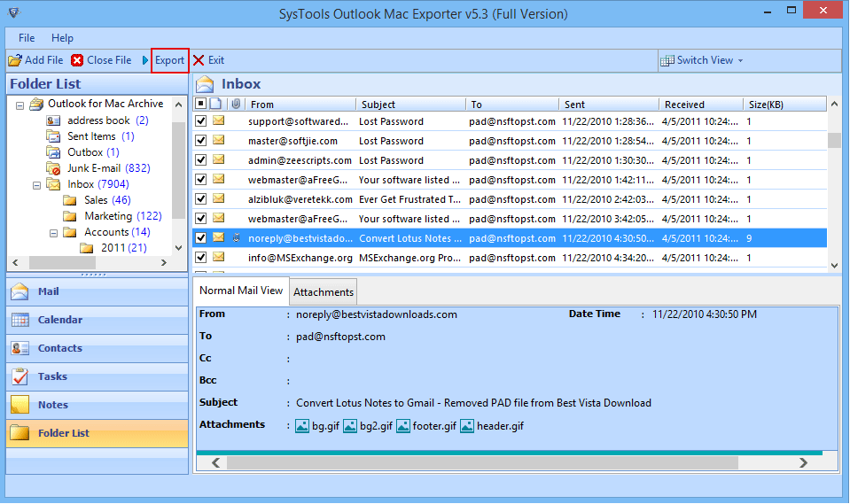Click preview pane scroll right arrow
Screen dimensions: 850x504
(x=803, y=463)
